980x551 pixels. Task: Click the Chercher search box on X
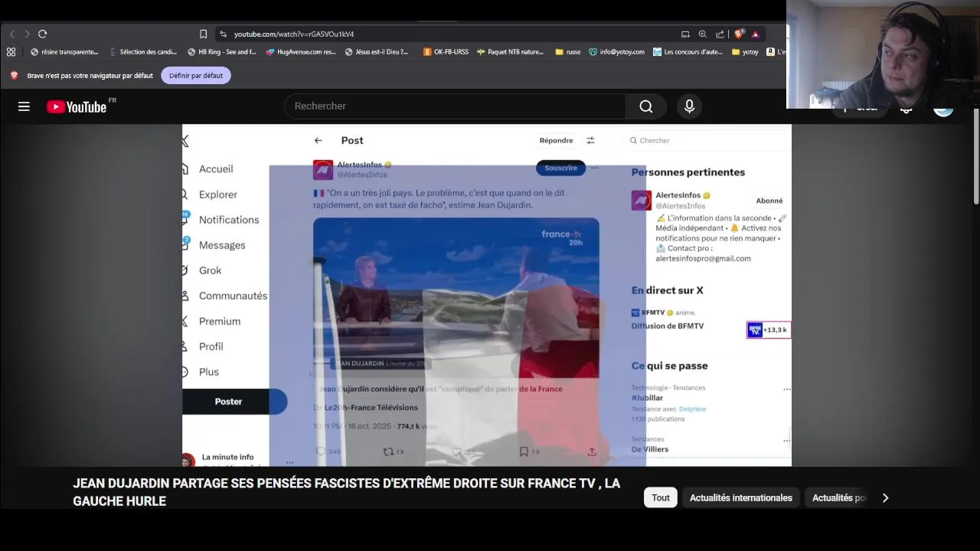coord(708,140)
